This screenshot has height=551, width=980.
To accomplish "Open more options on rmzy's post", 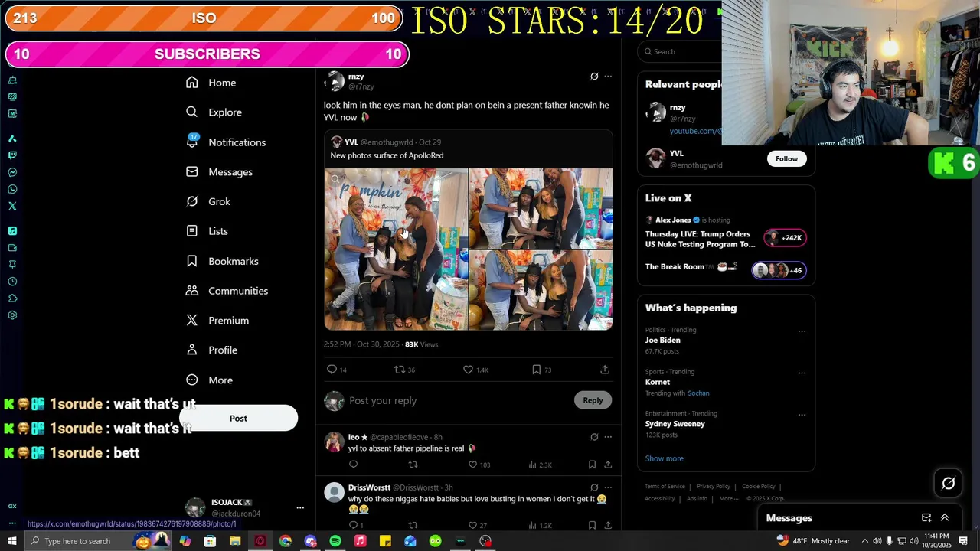I will click(x=608, y=77).
